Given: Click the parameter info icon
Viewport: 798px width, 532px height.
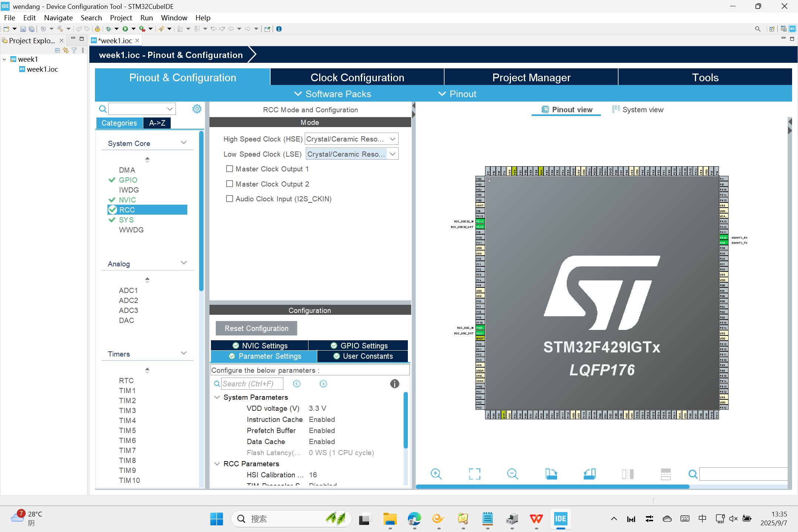Looking at the screenshot, I should click(395, 384).
